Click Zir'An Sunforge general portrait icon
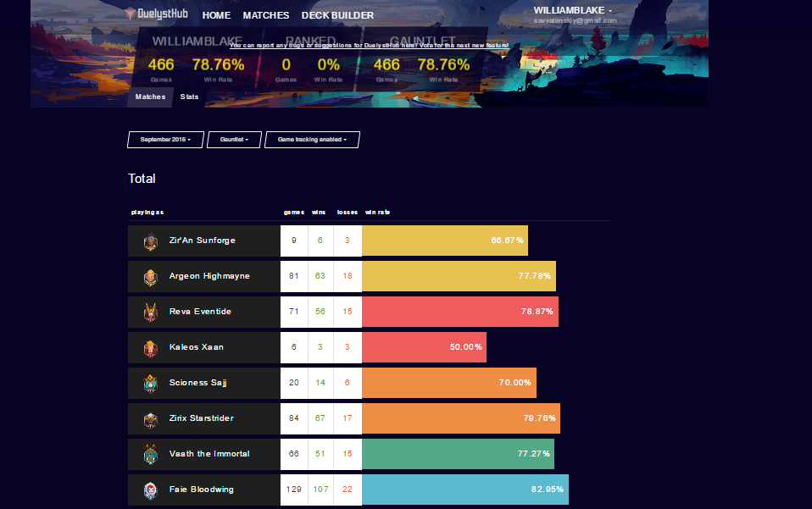This screenshot has height=509, width=812. (151, 241)
